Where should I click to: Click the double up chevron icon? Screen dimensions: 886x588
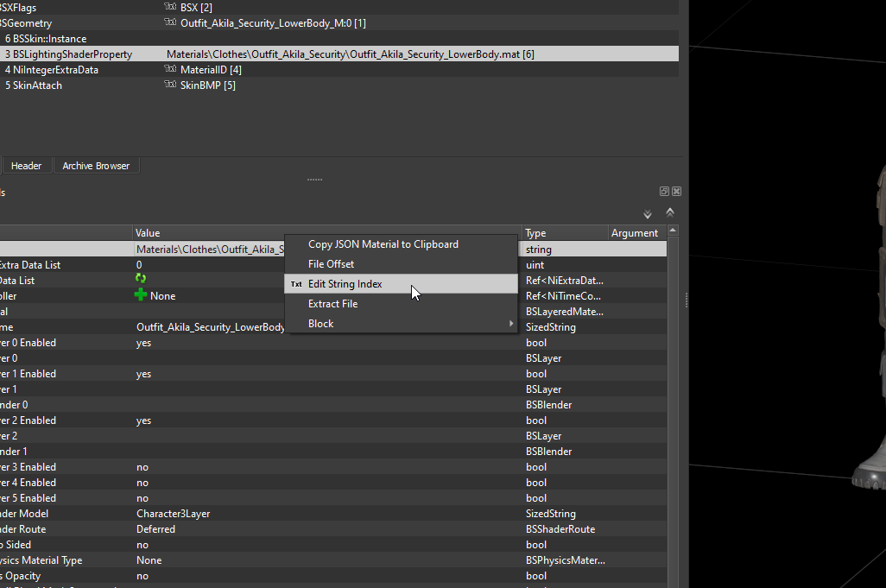tap(670, 212)
